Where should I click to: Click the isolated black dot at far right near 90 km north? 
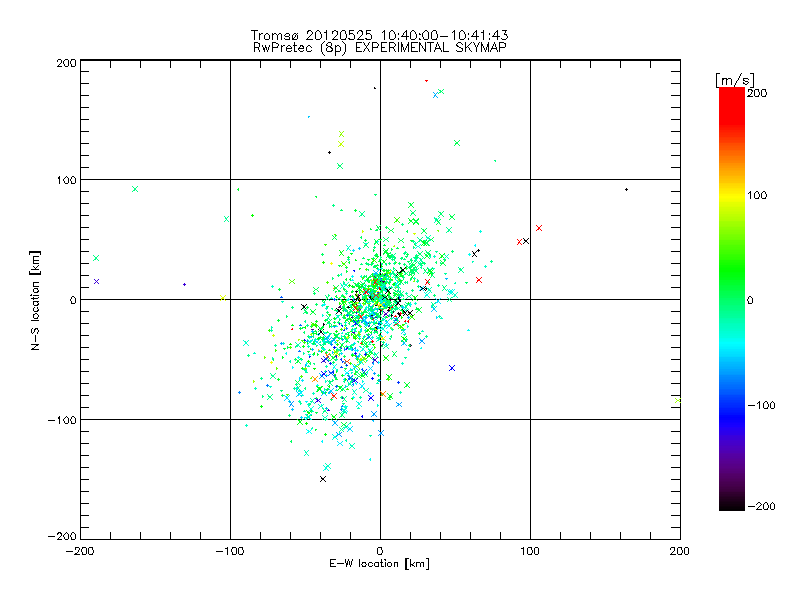626,190
